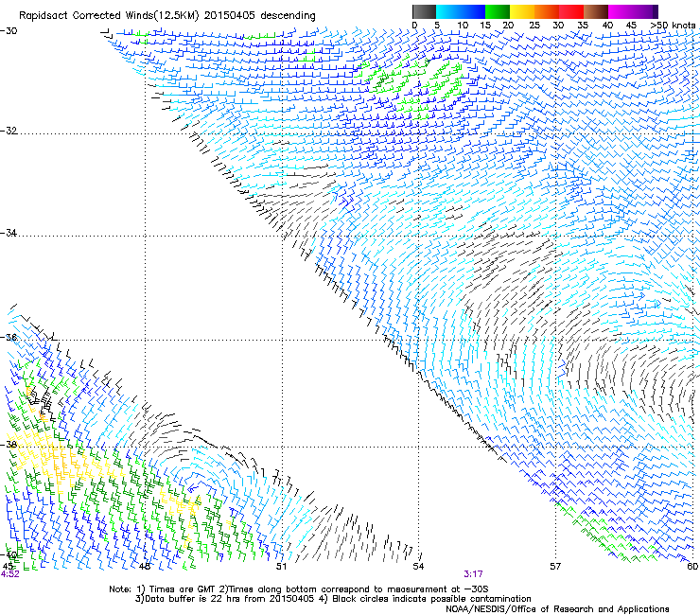
Task: Click the gray 0-5 knots color swatch
Action: (x=424, y=11)
